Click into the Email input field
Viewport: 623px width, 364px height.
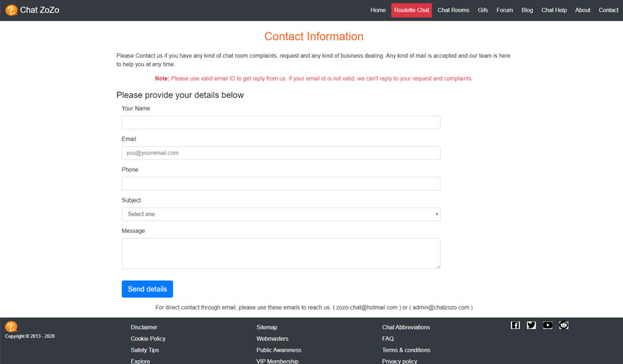click(281, 153)
